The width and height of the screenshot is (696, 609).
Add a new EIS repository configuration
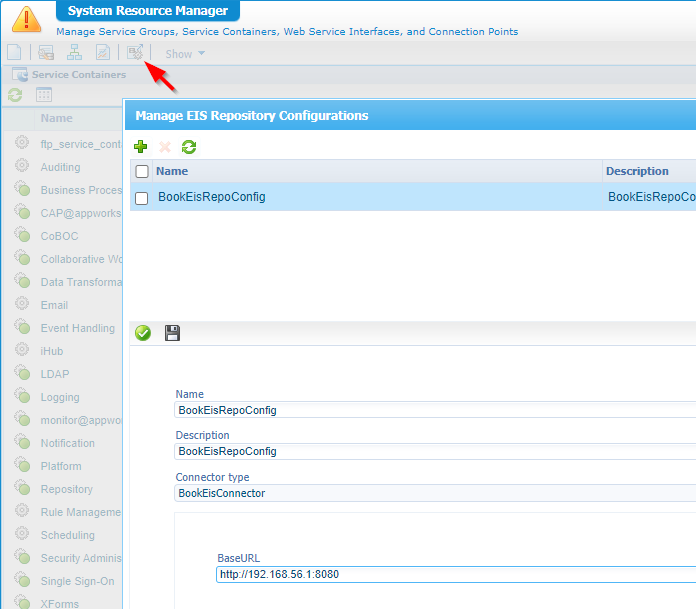[141, 147]
